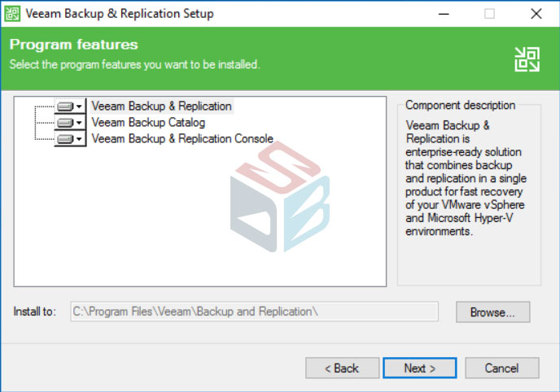The width and height of the screenshot is (560, 392).
Task: Click the Browse... button
Action: 492,312
